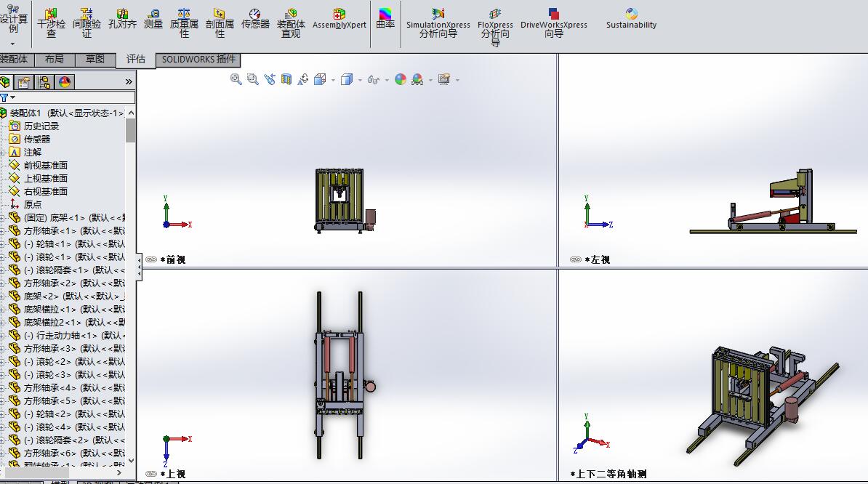Toggle 曲率 curvature display

pos(385,18)
